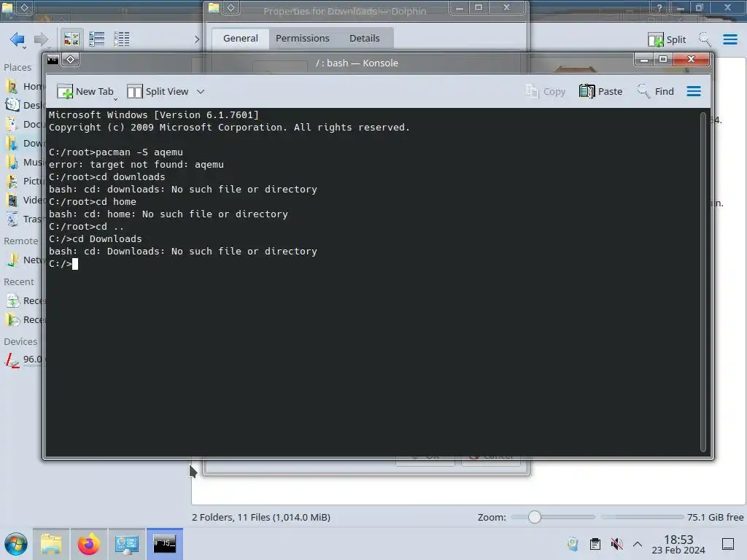Viewport: 747px width, 560px height.
Task: Click Split View in Konsole toolbar
Action: 158,91
